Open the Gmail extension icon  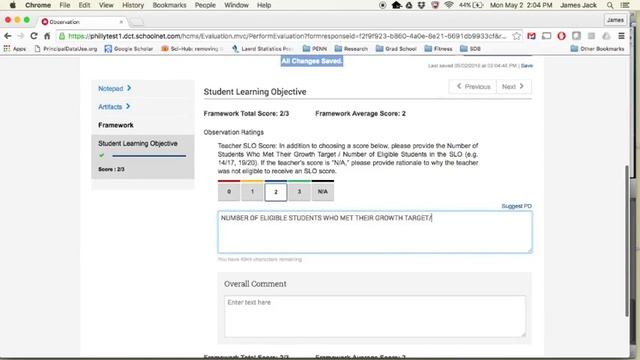tap(531, 36)
